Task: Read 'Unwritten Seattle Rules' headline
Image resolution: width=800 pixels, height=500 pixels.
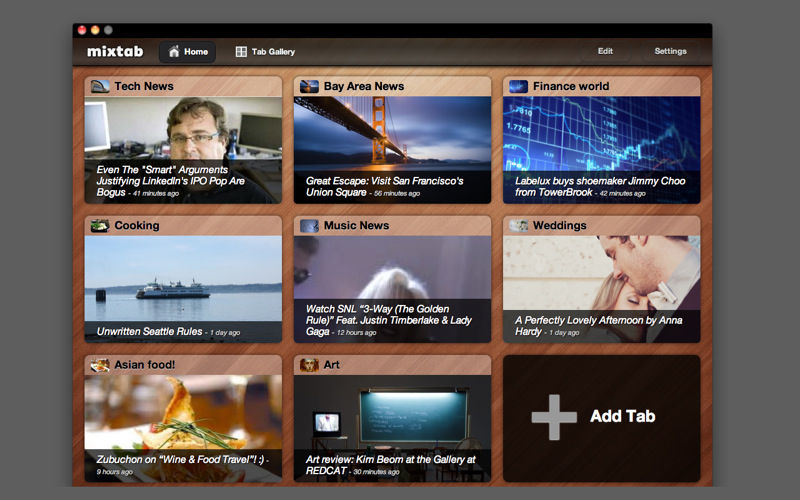Action: point(149,331)
